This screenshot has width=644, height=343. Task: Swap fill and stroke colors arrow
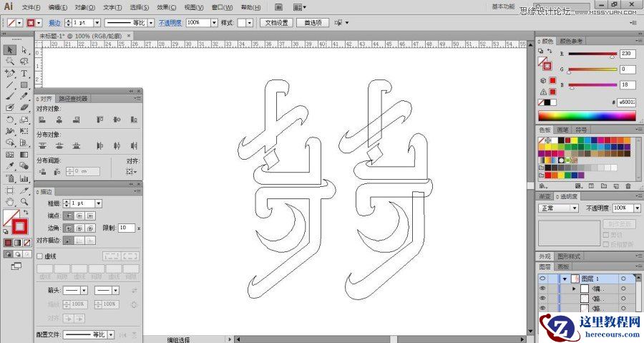[26, 213]
